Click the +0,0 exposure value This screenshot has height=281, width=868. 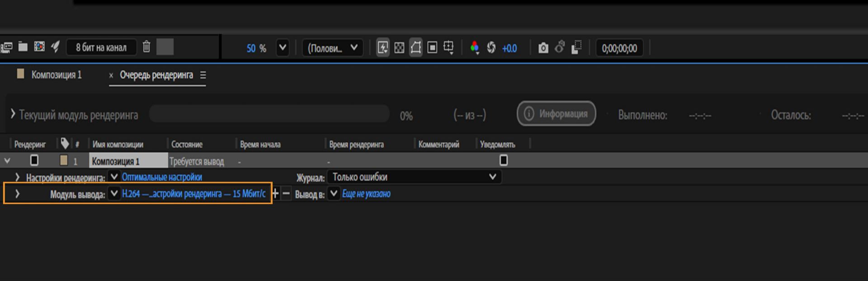click(509, 48)
